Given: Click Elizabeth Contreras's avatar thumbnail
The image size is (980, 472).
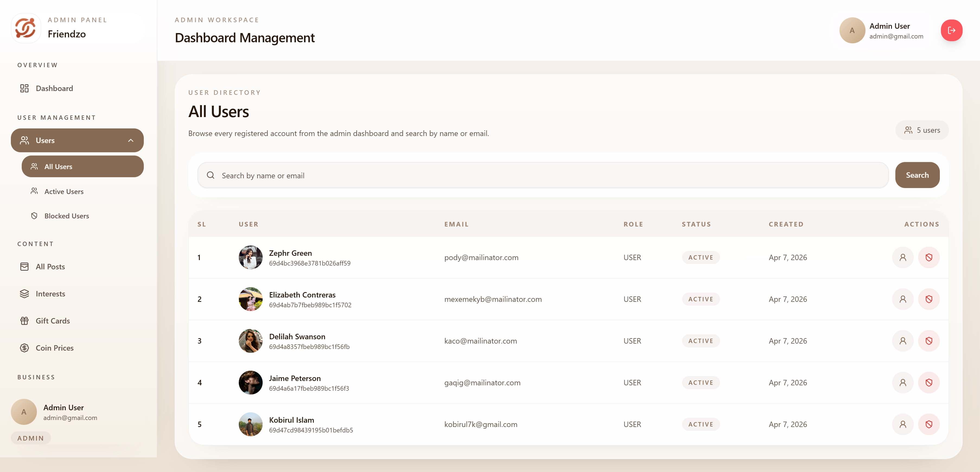Looking at the screenshot, I should (250, 299).
